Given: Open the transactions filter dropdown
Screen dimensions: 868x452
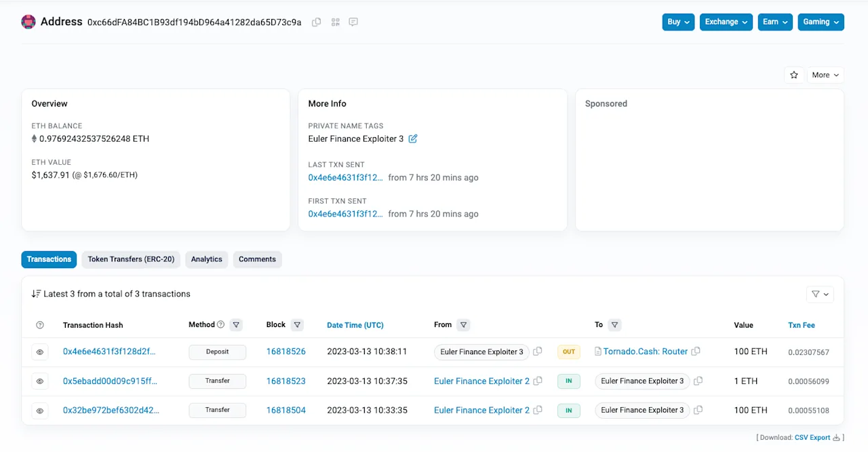Looking at the screenshot, I should pos(820,294).
